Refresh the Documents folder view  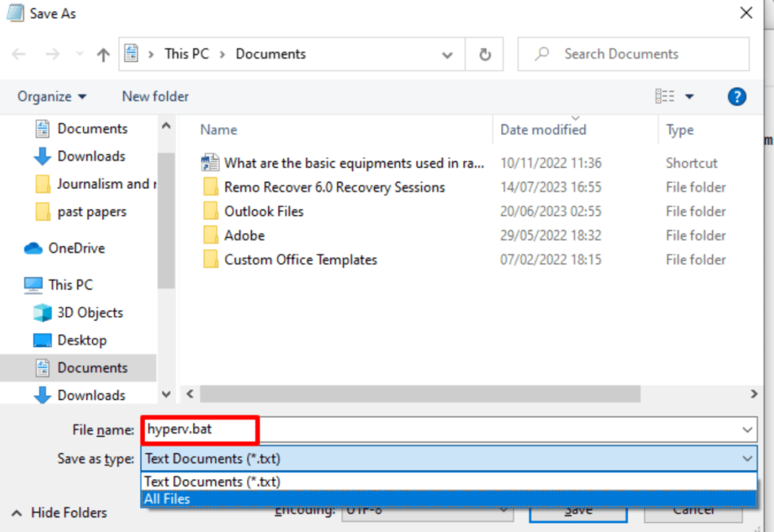484,54
